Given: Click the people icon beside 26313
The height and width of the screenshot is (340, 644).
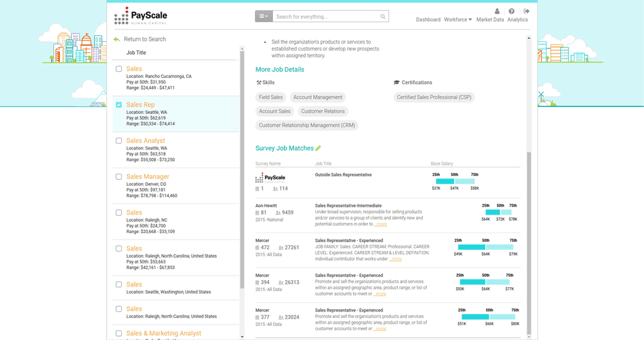Looking at the screenshot, I should (x=281, y=283).
